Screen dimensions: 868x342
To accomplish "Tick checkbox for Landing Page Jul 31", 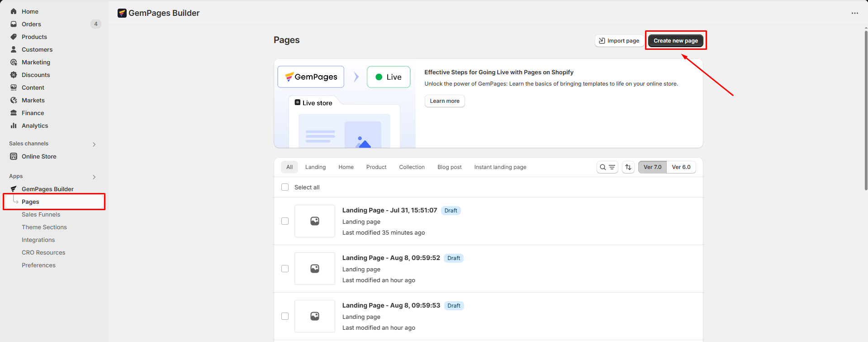I will 285,221.
